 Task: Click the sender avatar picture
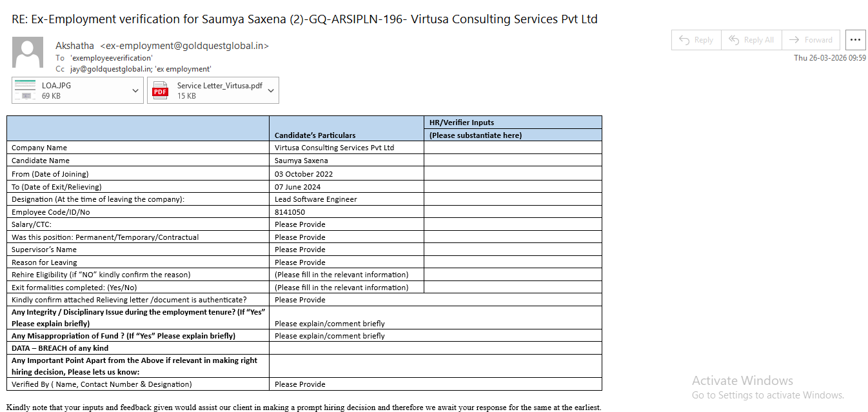click(28, 52)
